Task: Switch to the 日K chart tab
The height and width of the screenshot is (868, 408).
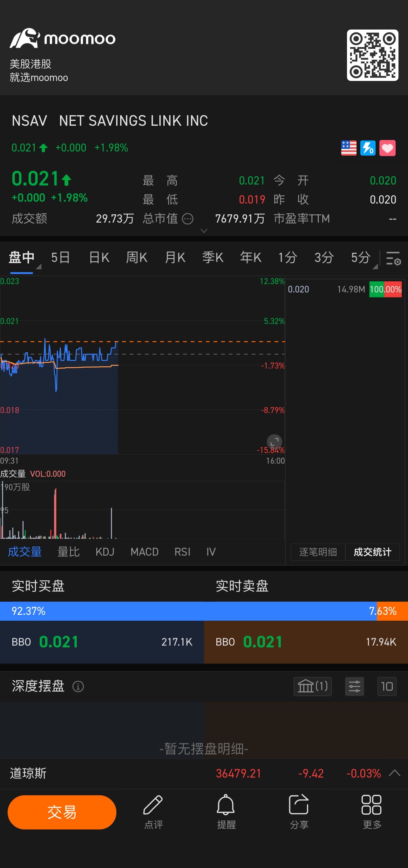Action: 99,257
